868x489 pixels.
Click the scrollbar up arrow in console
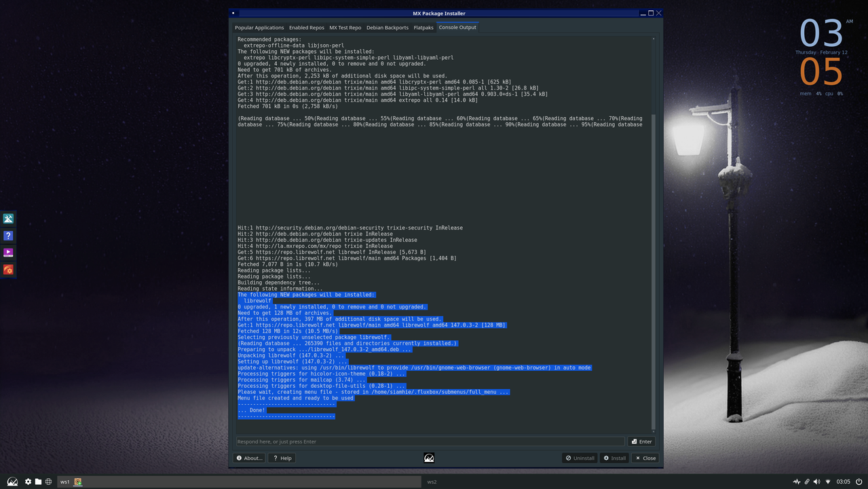click(654, 38)
